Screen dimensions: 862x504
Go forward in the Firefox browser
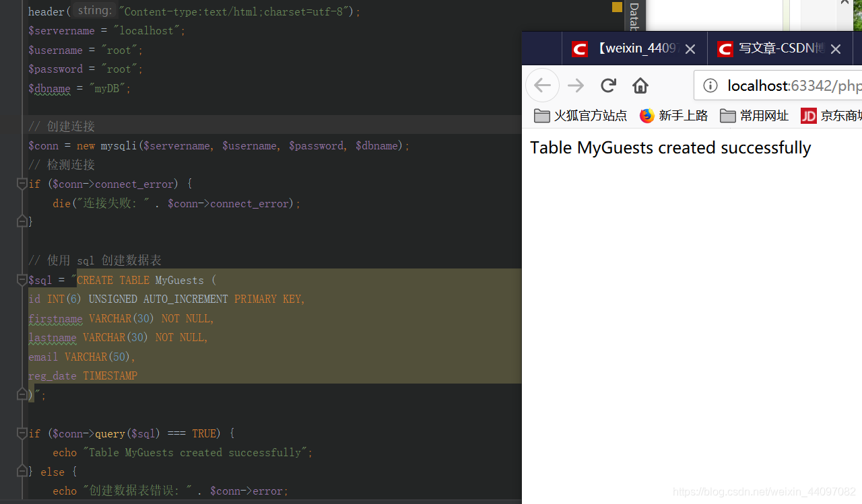(x=576, y=85)
